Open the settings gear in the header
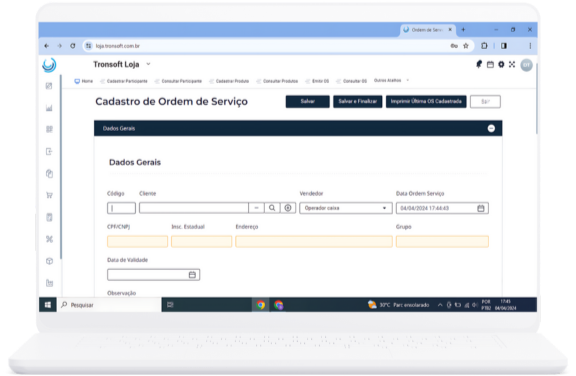This screenshot has height=376, width=576. (501, 65)
